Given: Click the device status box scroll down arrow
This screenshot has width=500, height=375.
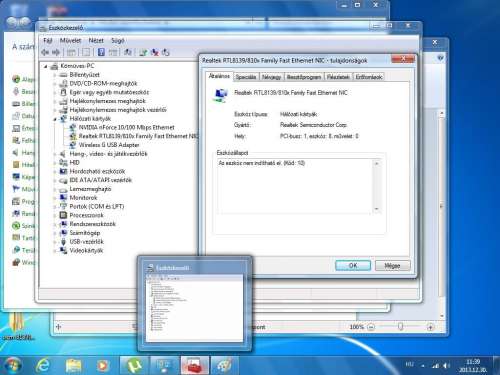Looking at the screenshot, I should (x=377, y=209).
